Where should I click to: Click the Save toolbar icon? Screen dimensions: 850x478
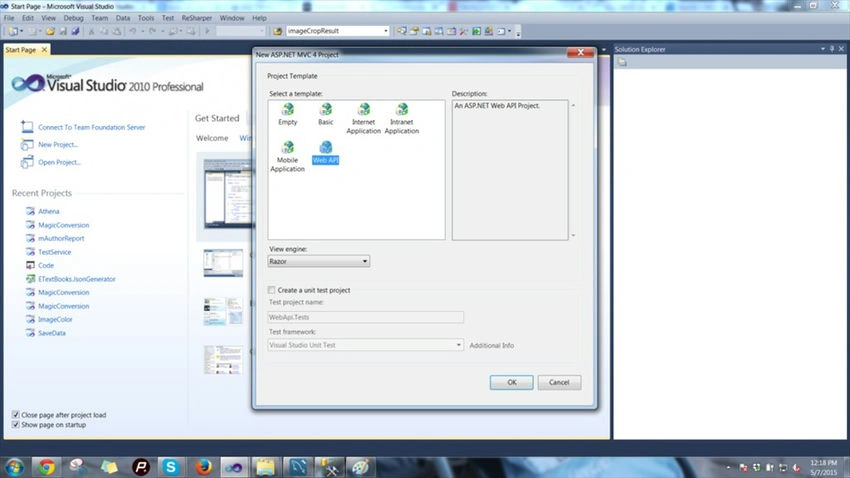63,31
